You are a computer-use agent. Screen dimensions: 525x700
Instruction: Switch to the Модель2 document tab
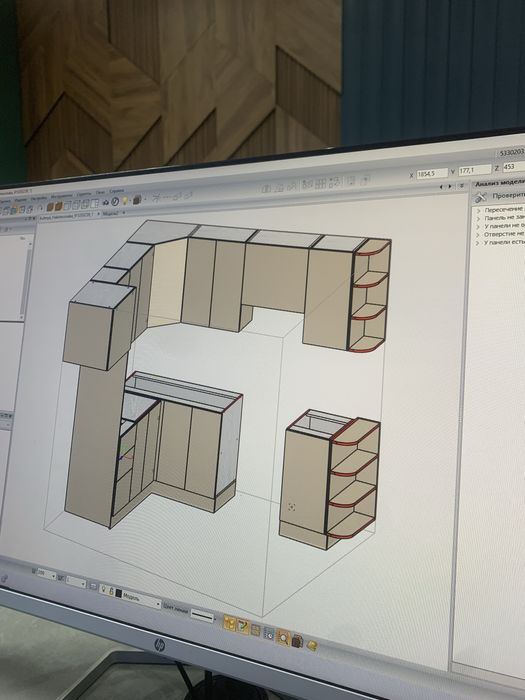[110, 213]
